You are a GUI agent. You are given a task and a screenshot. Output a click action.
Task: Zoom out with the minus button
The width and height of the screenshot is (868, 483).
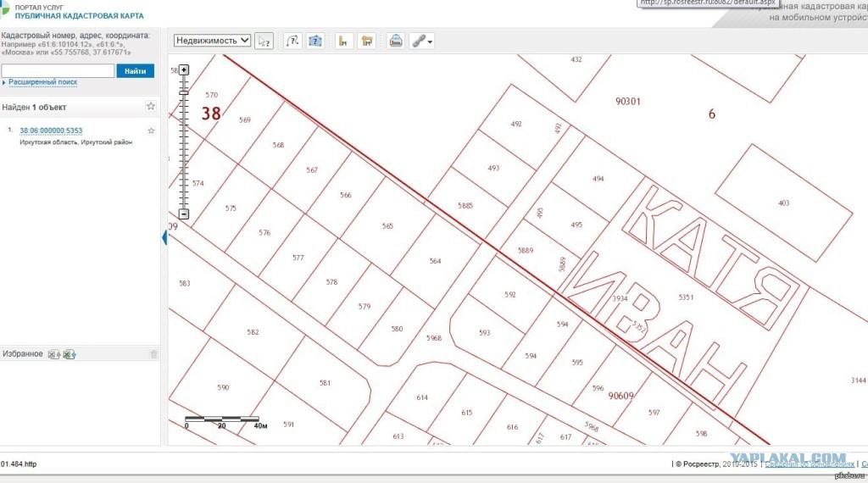click(184, 214)
